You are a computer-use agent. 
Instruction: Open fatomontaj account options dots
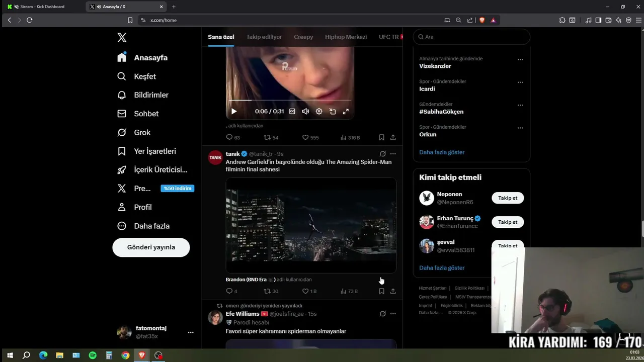click(x=191, y=332)
